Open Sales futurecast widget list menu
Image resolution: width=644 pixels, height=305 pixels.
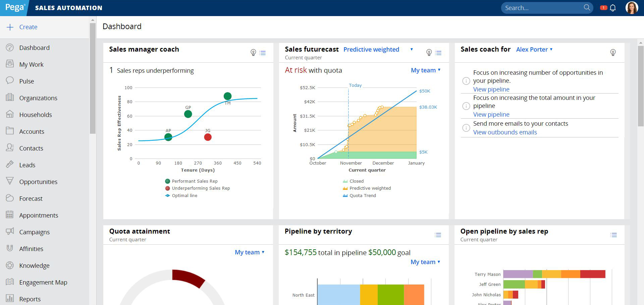(x=438, y=53)
